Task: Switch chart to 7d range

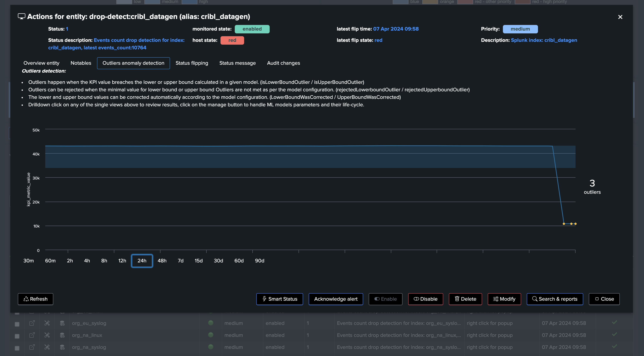Action: (181, 261)
